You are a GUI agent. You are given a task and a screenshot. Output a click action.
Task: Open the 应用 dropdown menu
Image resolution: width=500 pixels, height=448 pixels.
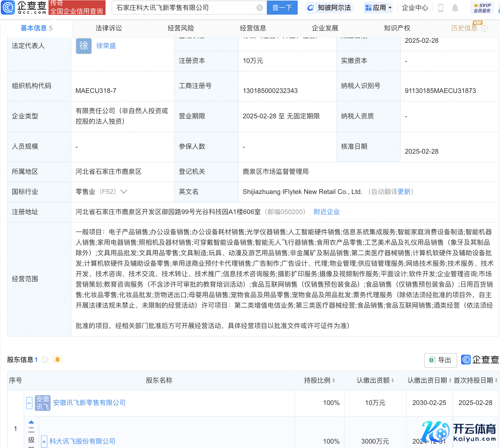pyautogui.click(x=378, y=8)
